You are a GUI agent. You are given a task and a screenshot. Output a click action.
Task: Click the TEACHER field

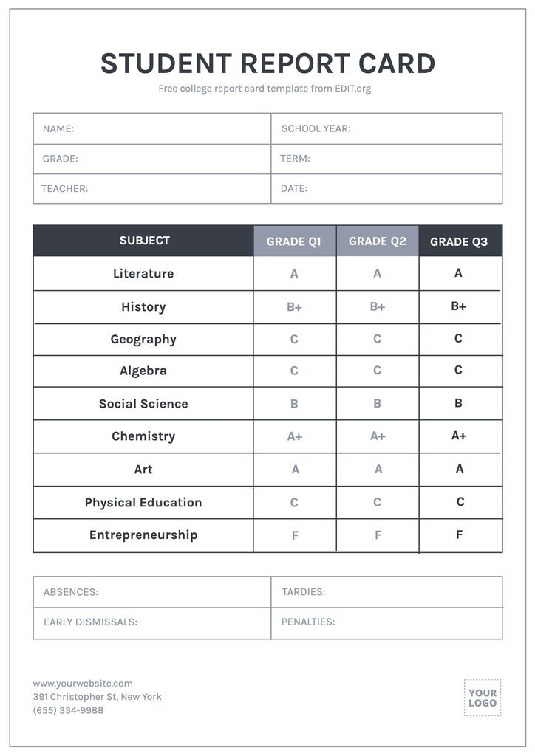(151, 189)
